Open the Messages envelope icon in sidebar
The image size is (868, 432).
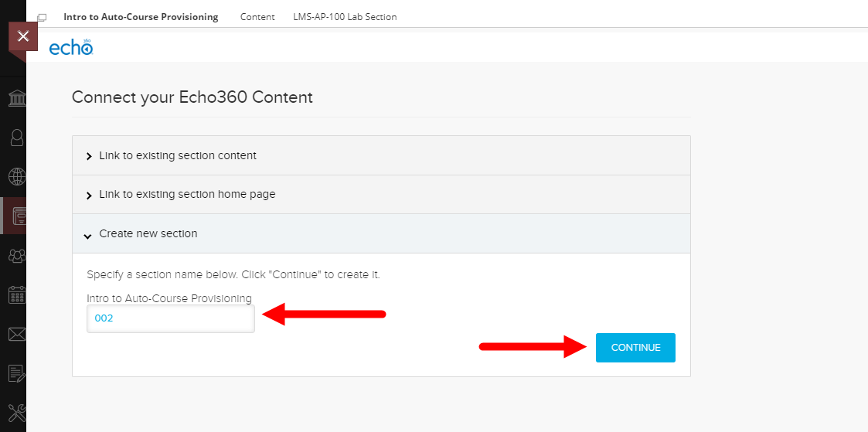pos(17,334)
